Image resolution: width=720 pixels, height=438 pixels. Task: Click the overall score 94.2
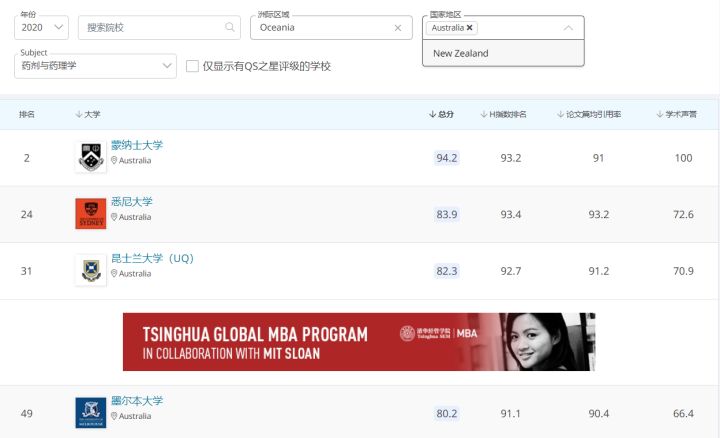(447, 158)
